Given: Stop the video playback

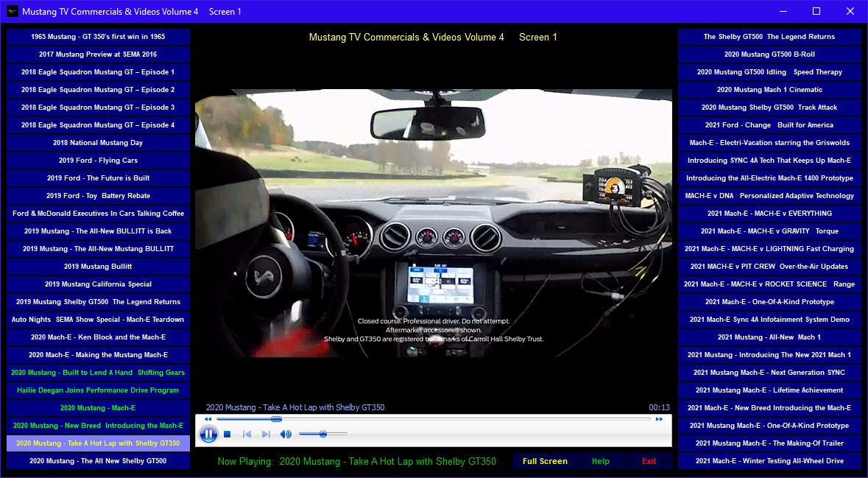Looking at the screenshot, I should tap(227, 435).
